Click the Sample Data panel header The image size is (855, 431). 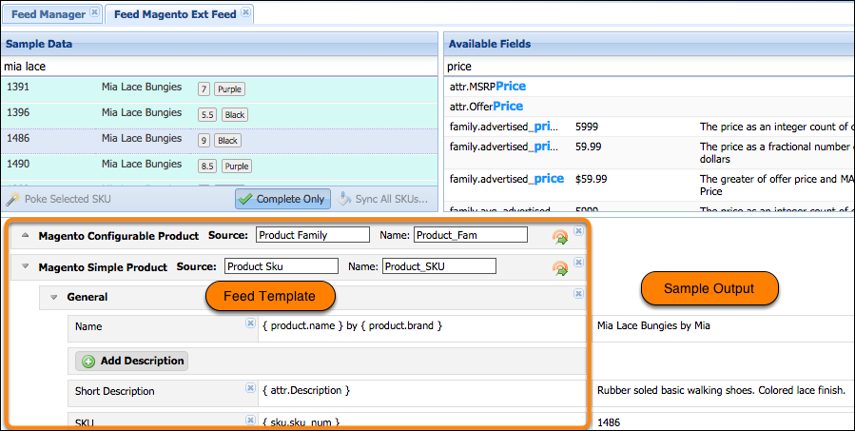(219, 44)
